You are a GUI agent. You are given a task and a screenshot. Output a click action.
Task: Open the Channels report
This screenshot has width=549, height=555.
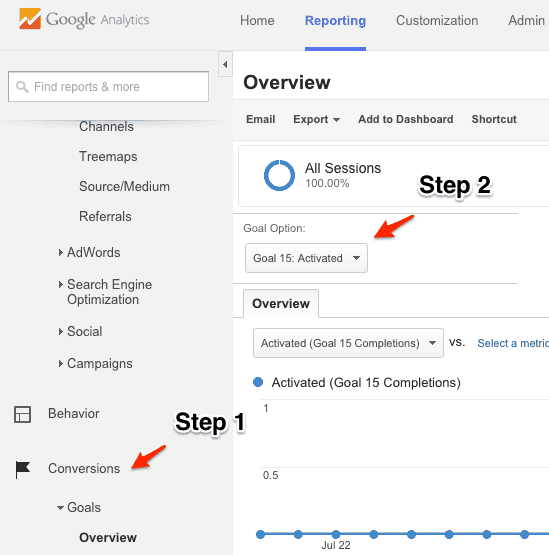point(106,126)
